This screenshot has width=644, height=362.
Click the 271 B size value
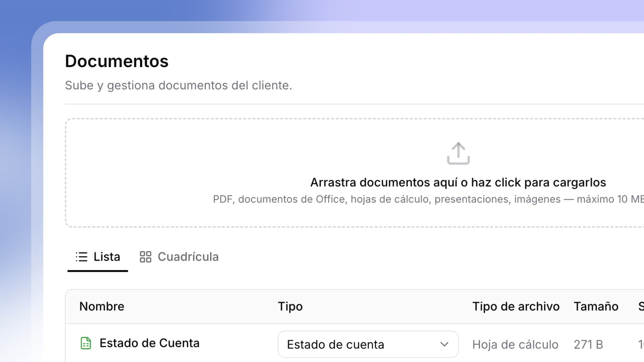click(x=588, y=345)
